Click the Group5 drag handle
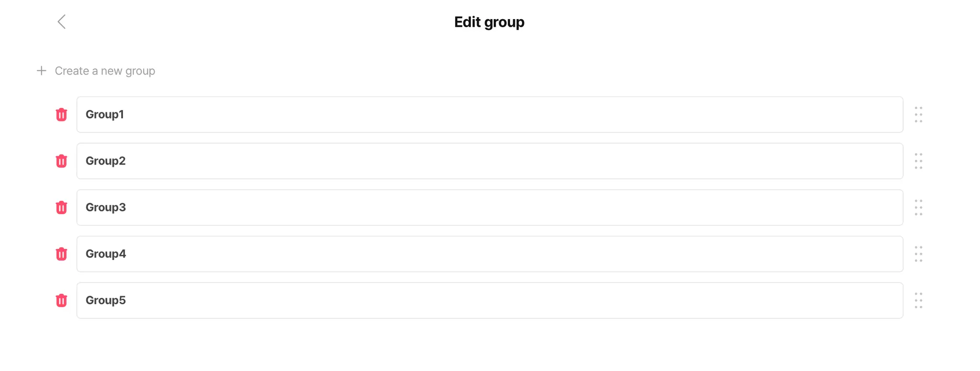Image resolution: width=980 pixels, height=371 pixels. click(918, 300)
